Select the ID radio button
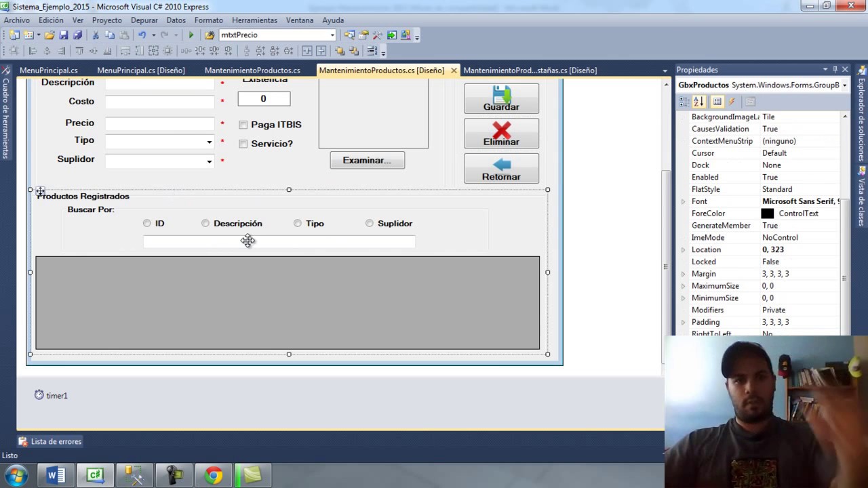Image resolution: width=868 pixels, height=488 pixels. pyautogui.click(x=147, y=223)
